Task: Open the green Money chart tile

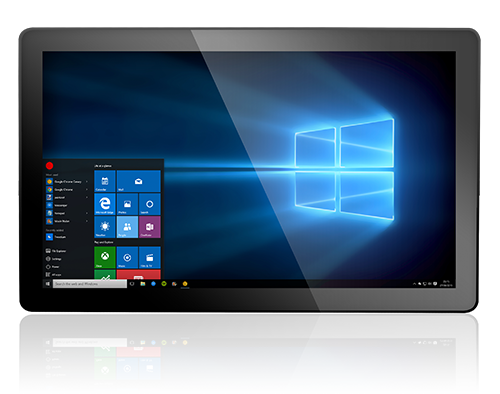Action: pyautogui.click(x=105, y=275)
